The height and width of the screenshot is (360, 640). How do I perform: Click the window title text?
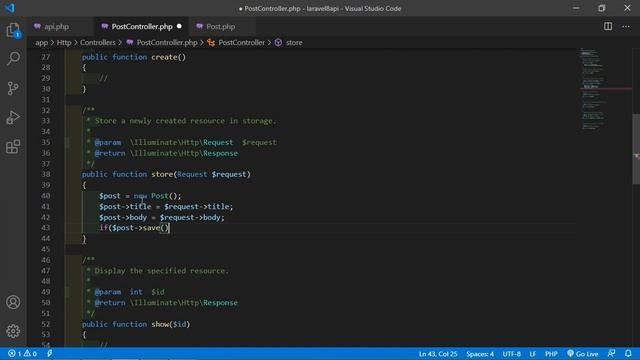[320, 9]
